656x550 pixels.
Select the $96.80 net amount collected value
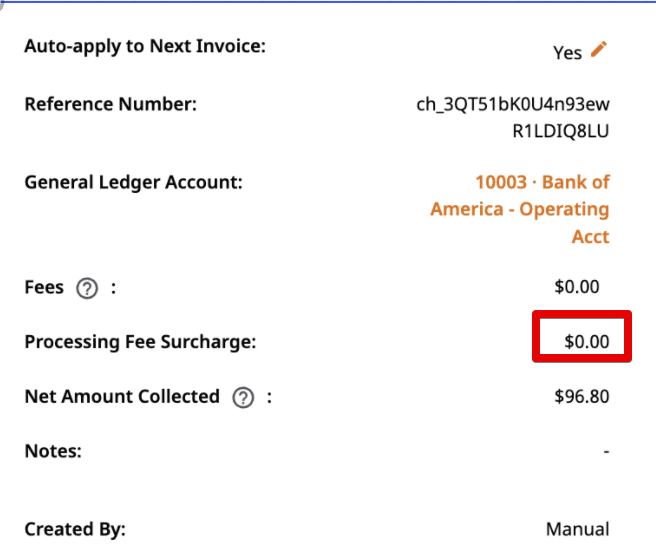pos(582,397)
